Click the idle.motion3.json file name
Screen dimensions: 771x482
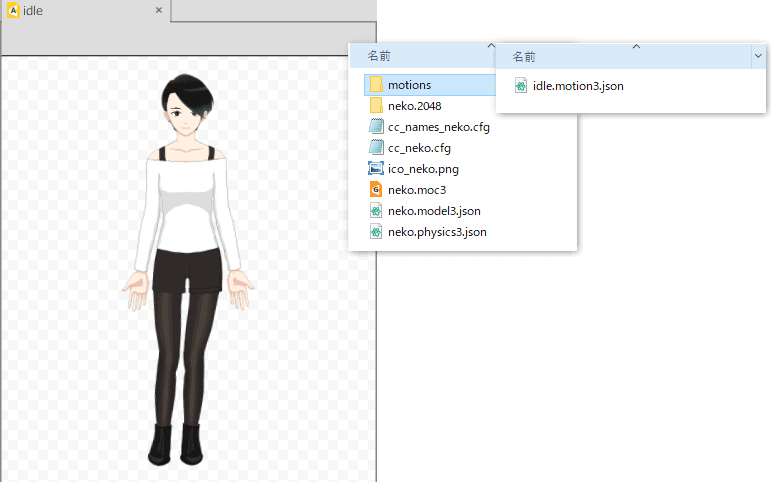(578, 86)
